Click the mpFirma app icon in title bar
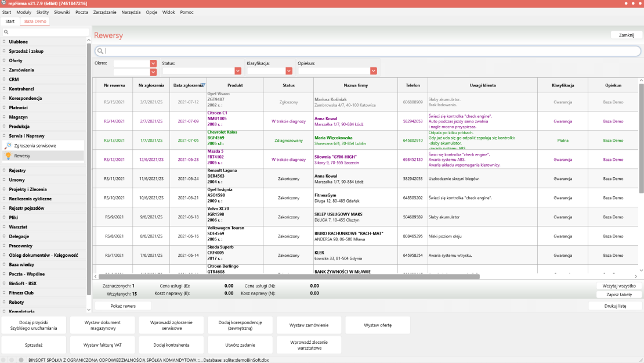 [3, 3]
